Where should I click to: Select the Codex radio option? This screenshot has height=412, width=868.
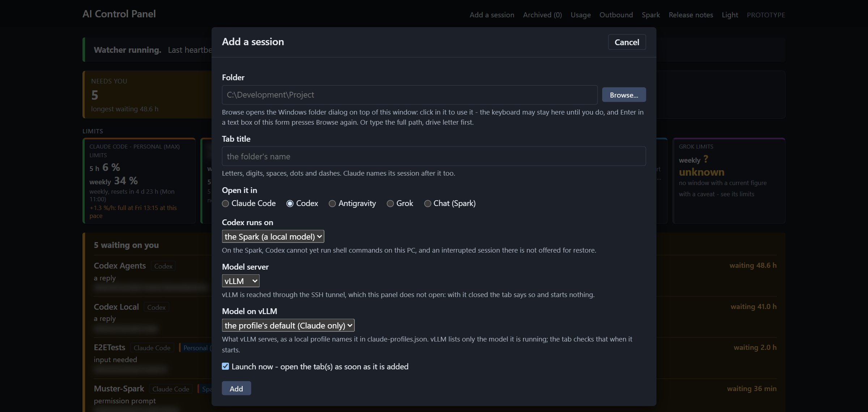(x=290, y=203)
